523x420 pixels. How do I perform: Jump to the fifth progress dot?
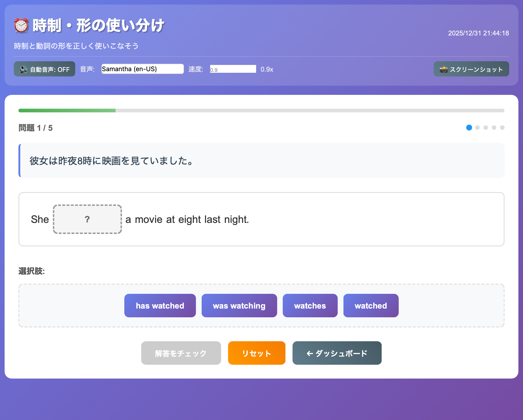[x=502, y=128]
